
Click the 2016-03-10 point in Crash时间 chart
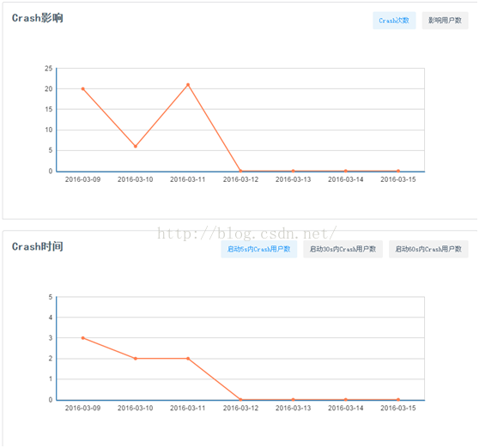[136, 359]
